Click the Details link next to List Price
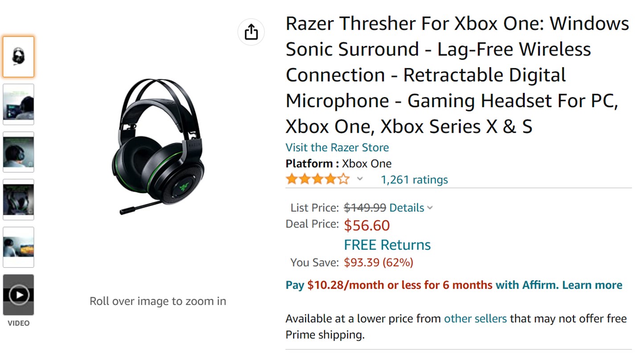Image resolution: width=644 pixels, height=362 pixels. (x=406, y=207)
